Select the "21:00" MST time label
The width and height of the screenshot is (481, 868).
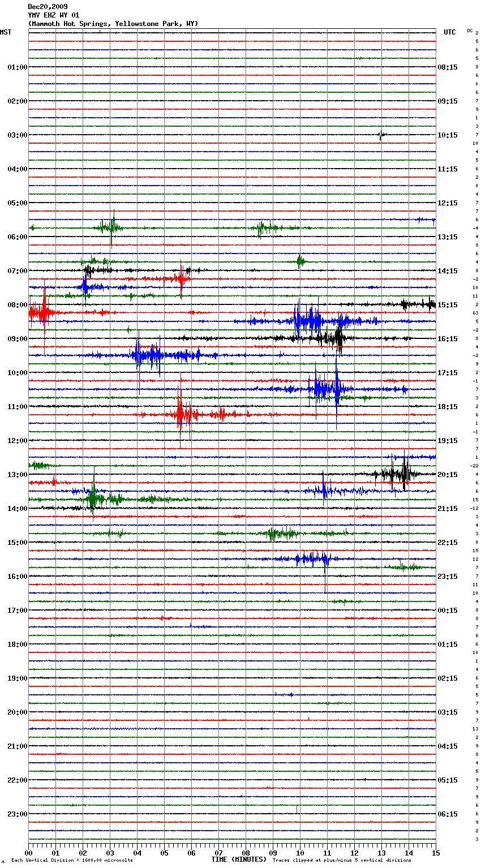point(18,746)
